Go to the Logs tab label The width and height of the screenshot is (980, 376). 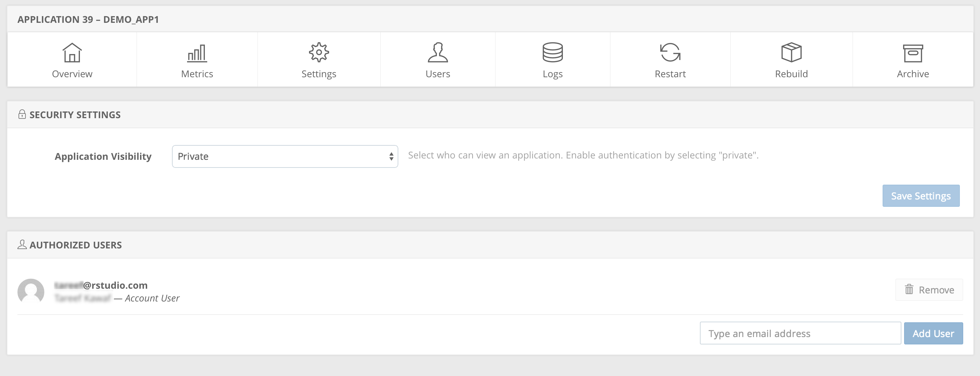tap(552, 74)
